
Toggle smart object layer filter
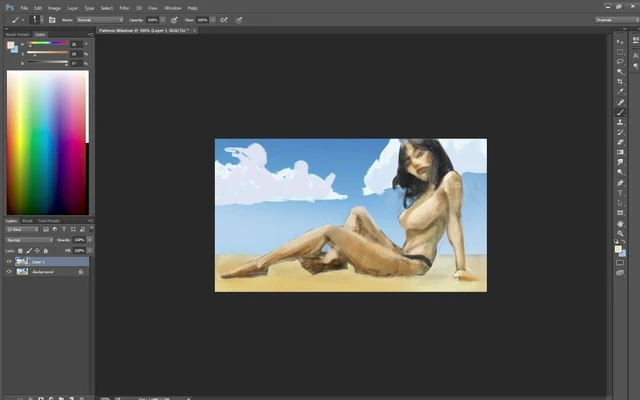[x=82, y=229]
